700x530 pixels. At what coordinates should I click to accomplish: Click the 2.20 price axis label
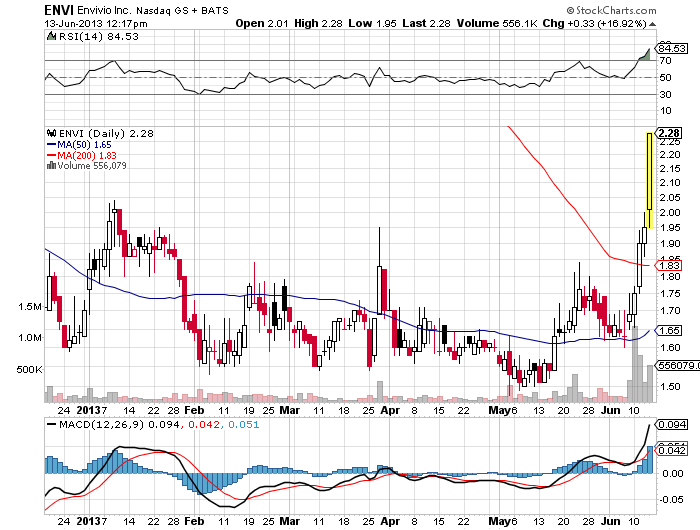[x=670, y=155]
